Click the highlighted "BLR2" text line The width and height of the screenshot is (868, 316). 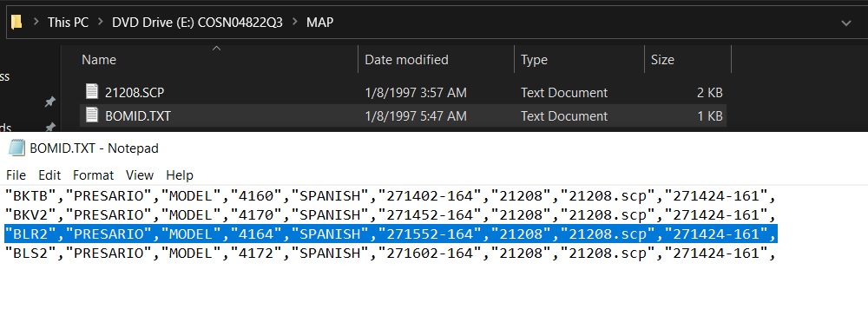click(x=391, y=234)
